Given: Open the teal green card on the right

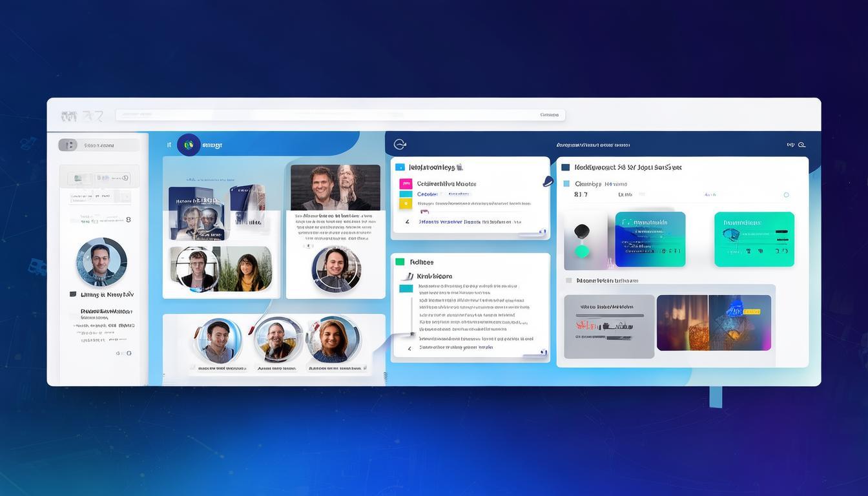Looking at the screenshot, I should coord(754,239).
